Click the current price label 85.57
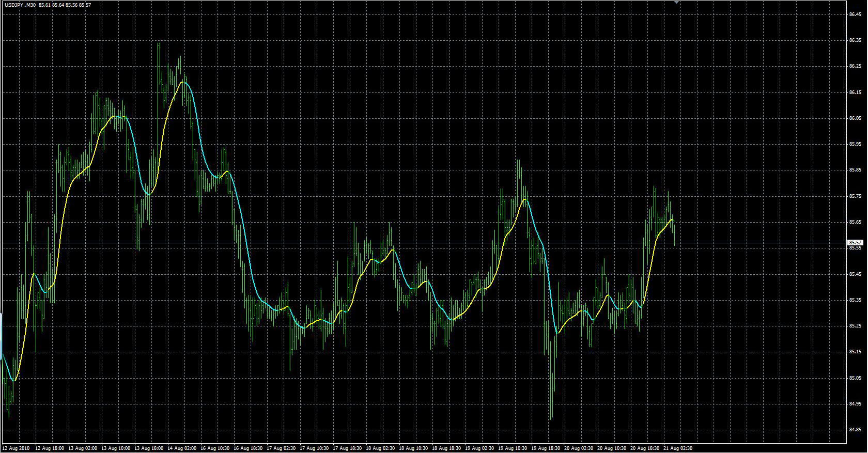Screen dimensions: 868x453 [x=855, y=242]
